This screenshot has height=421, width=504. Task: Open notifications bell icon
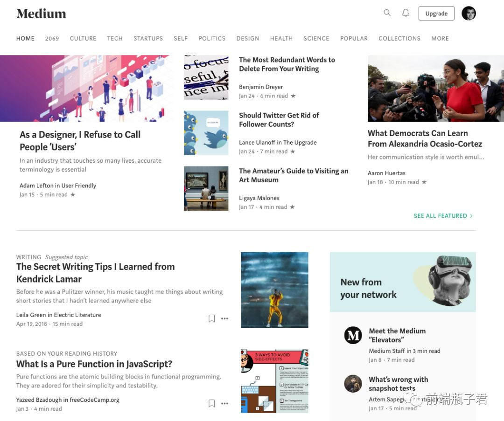(406, 13)
